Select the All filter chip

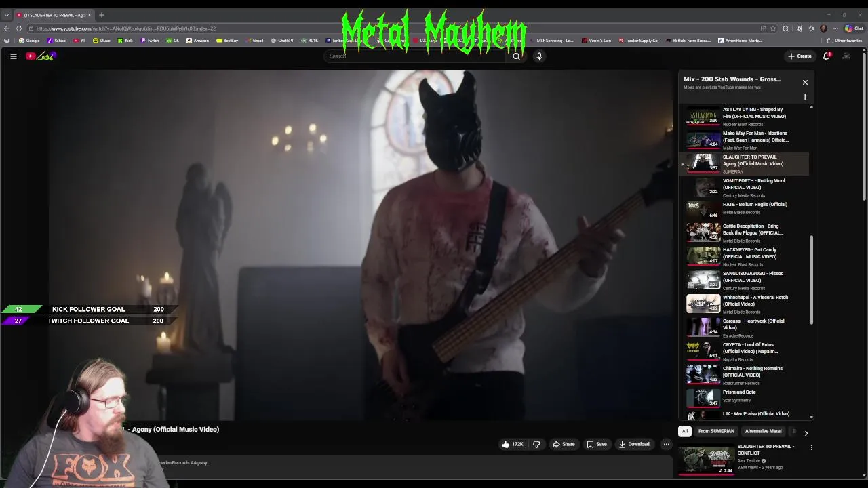[685, 431]
